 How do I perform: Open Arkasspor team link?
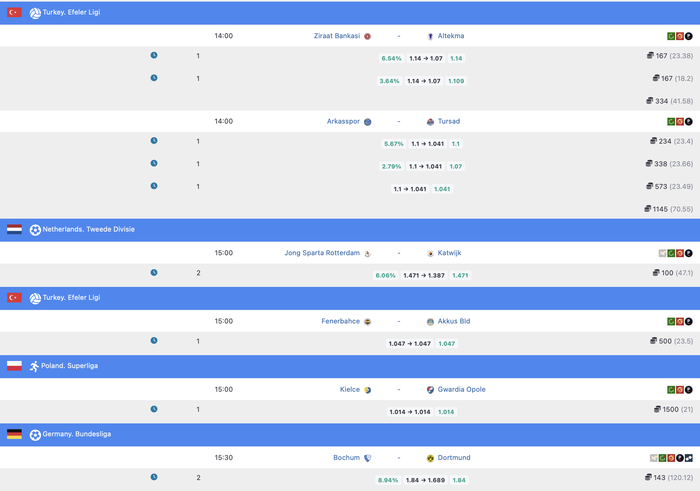pos(343,121)
